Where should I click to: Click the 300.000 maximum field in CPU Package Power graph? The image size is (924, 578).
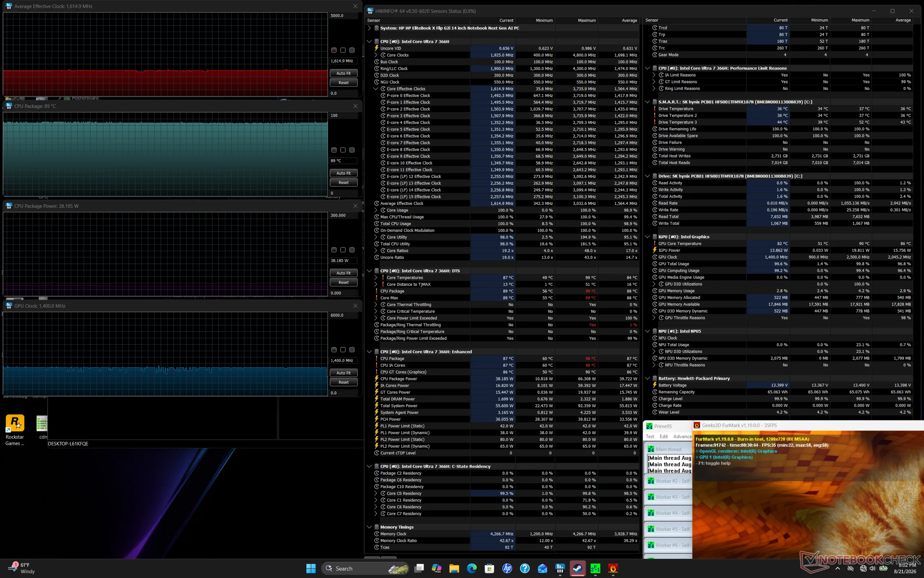click(344, 216)
